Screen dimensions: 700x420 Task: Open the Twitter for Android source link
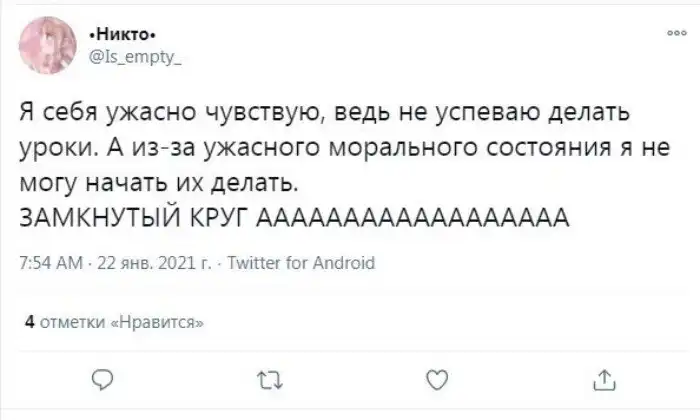tap(301, 263)
